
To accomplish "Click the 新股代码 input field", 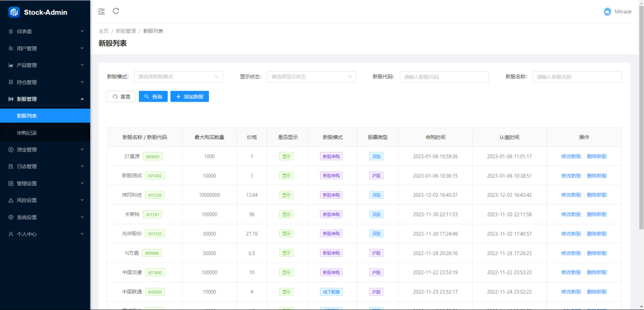I will 444,76.
